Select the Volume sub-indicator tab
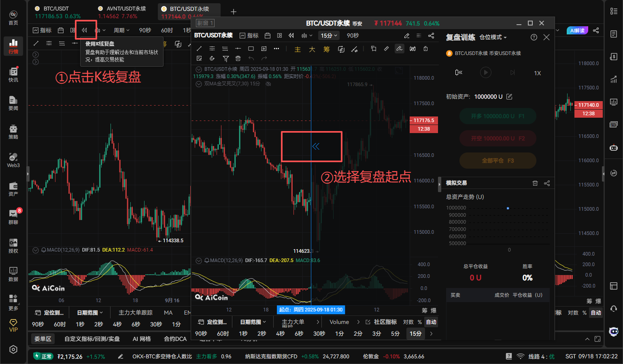Viewport: 623px width, 364px height. (x=339, y=322)
